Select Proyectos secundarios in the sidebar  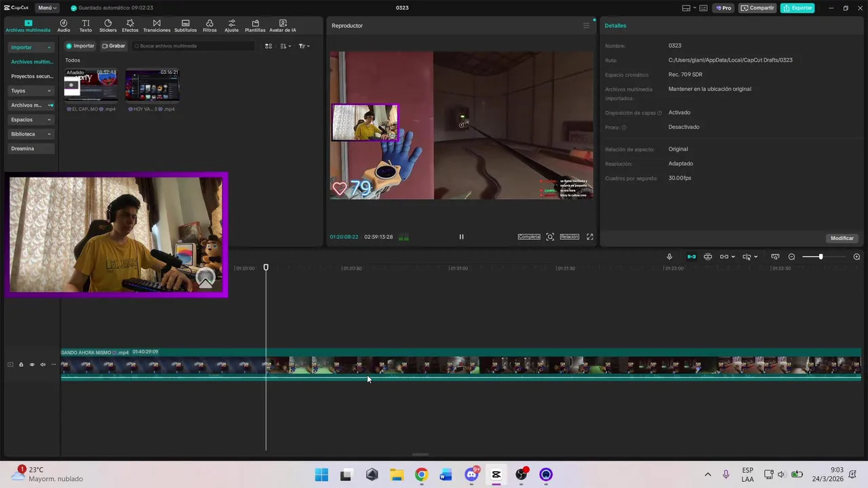[32, 76]
